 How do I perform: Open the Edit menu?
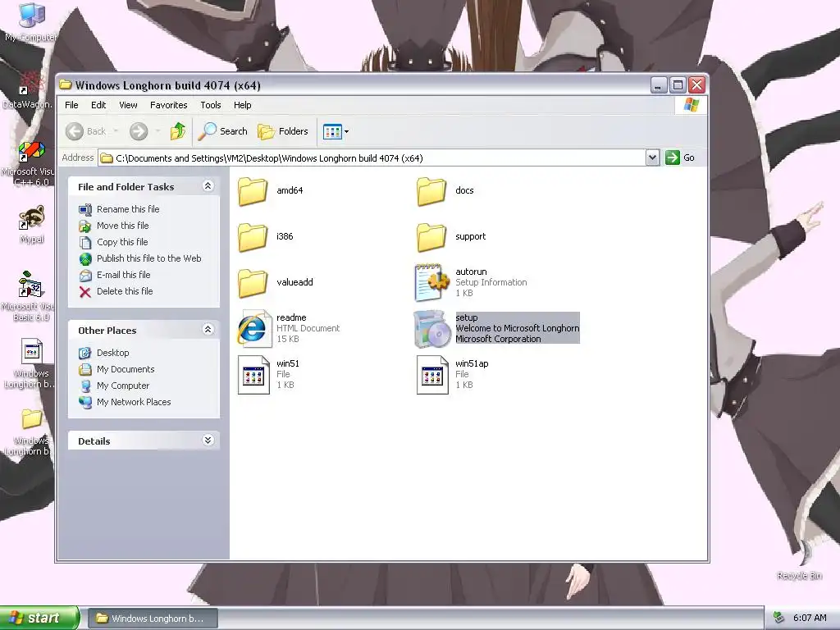pos(98,105)
